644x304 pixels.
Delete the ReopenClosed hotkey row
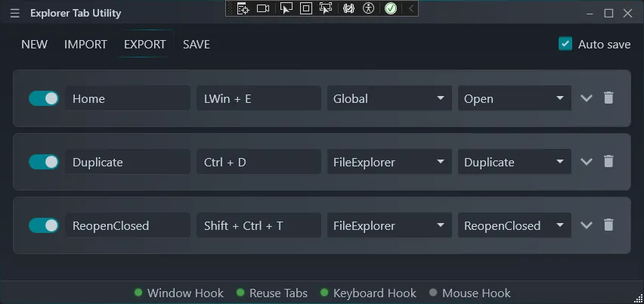point(608,225)
